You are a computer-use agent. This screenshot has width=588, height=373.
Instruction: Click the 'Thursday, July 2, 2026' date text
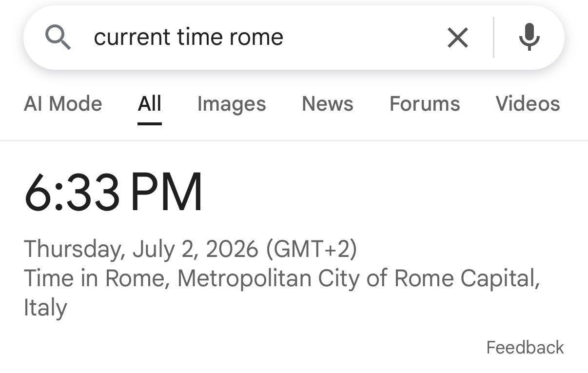click(x=141, y=249)
